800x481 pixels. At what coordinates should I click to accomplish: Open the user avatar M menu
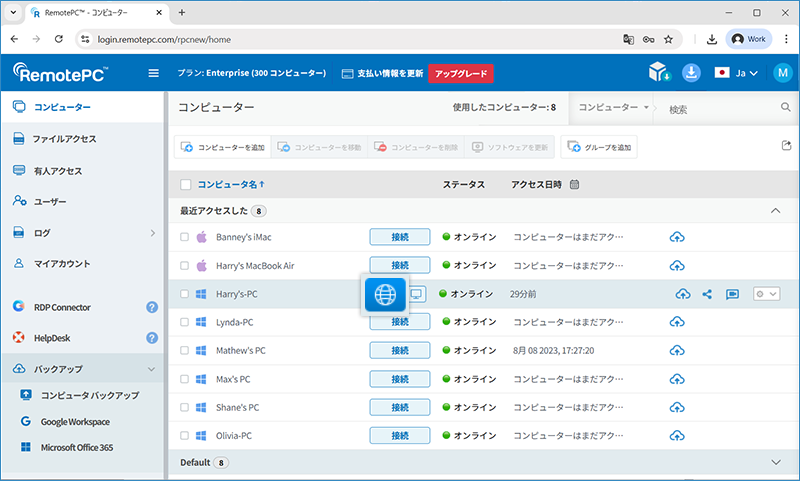pyautogui.click(x=783, y=73)
